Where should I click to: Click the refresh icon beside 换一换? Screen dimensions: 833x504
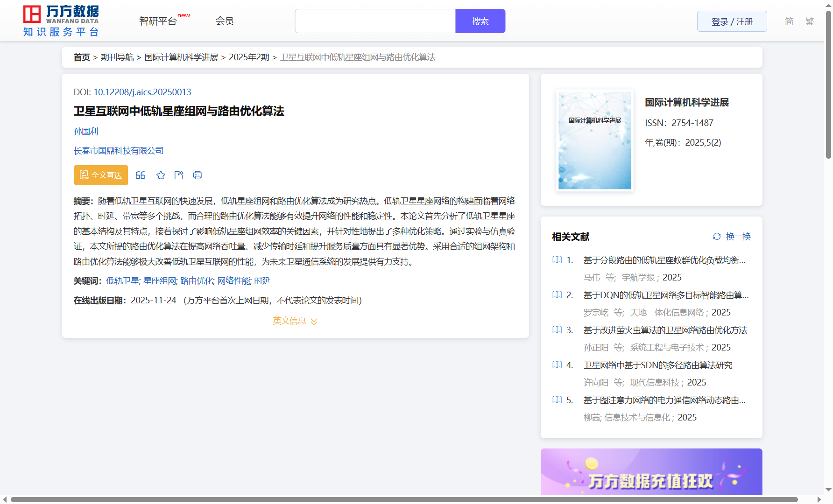pos(717,237)
